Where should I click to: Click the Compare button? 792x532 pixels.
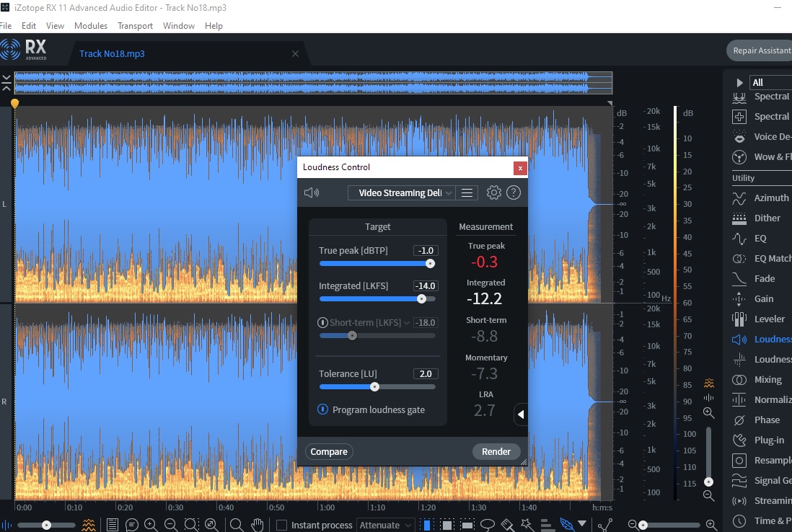(x=329, y=451)
